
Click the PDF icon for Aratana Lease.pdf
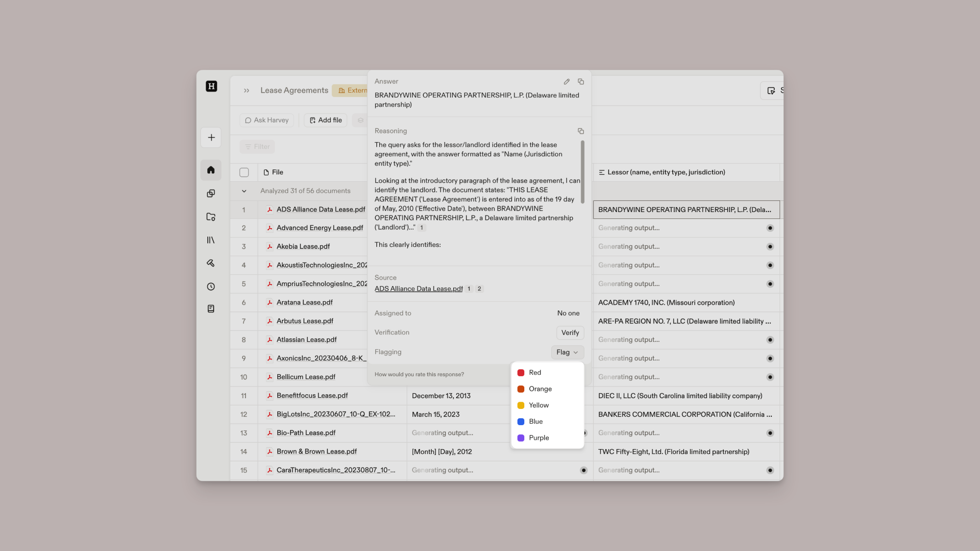[x=269, y=303]
